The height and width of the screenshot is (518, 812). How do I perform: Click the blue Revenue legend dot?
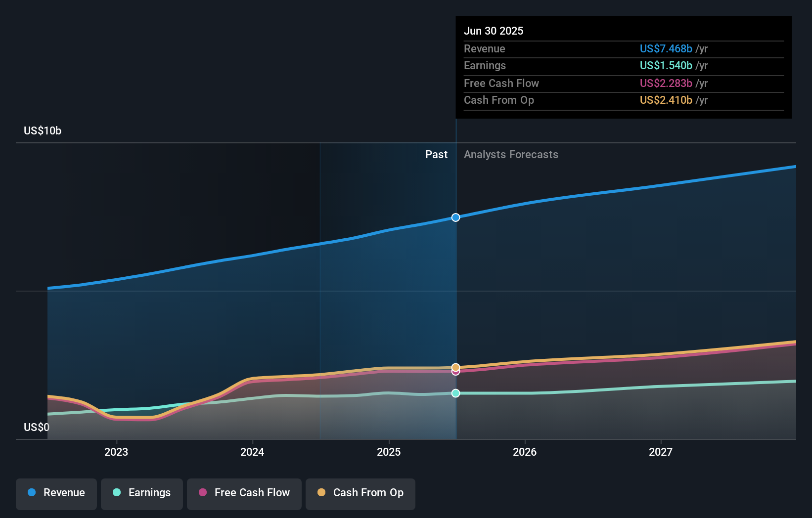(x=32, y=493)
